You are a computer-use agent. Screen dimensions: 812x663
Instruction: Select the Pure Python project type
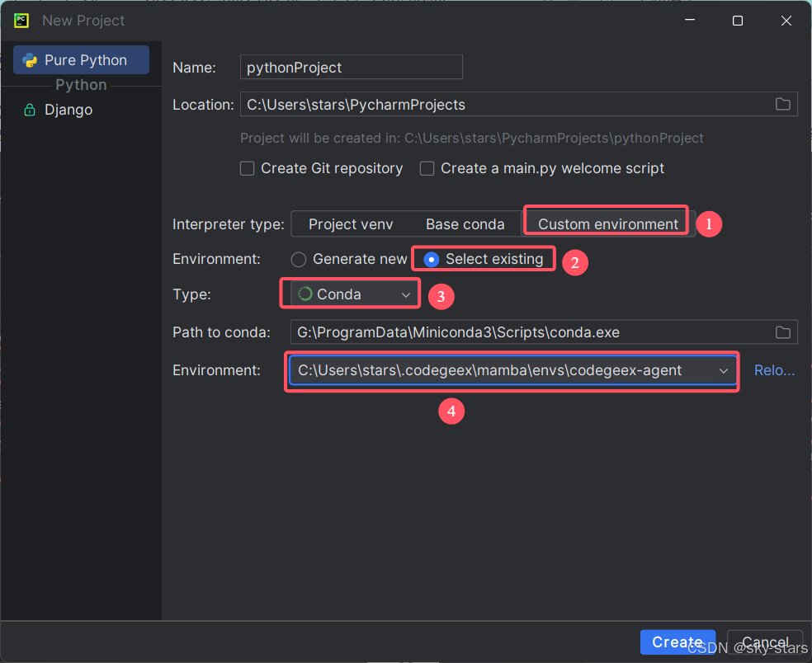[x=82, y=60]
